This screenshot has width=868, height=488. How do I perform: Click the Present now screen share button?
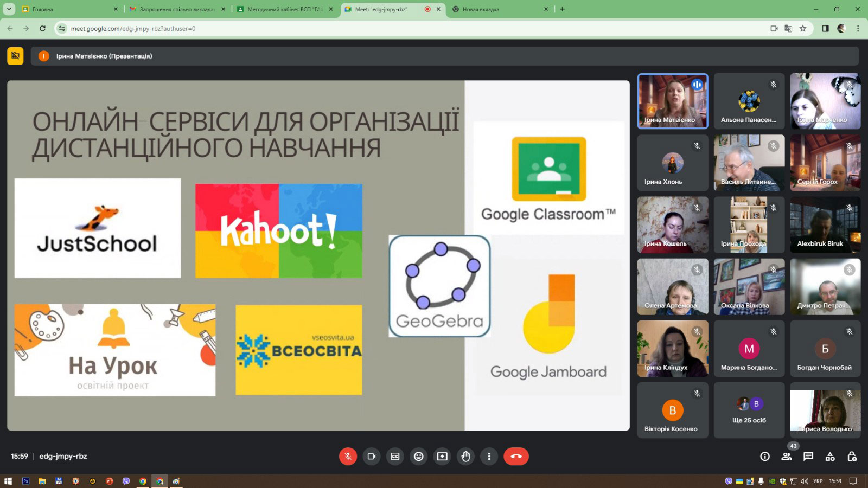point(442,457)
